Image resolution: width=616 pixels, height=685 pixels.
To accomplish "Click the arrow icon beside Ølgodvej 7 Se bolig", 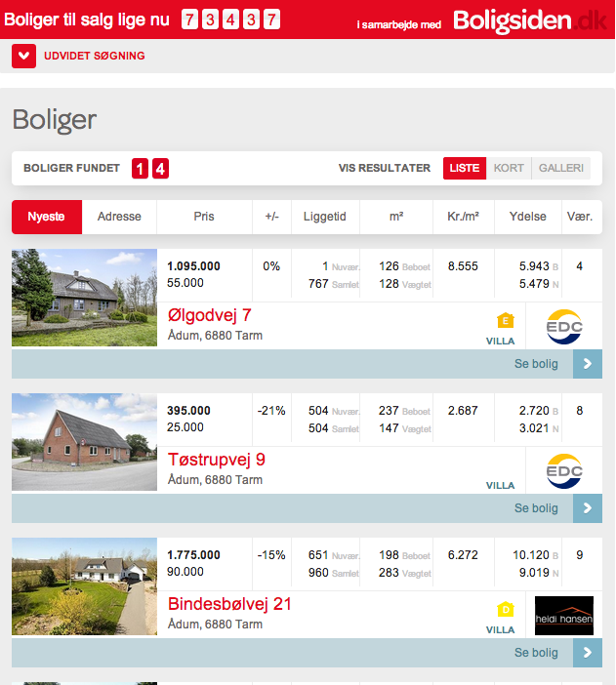I will point(587,364).
